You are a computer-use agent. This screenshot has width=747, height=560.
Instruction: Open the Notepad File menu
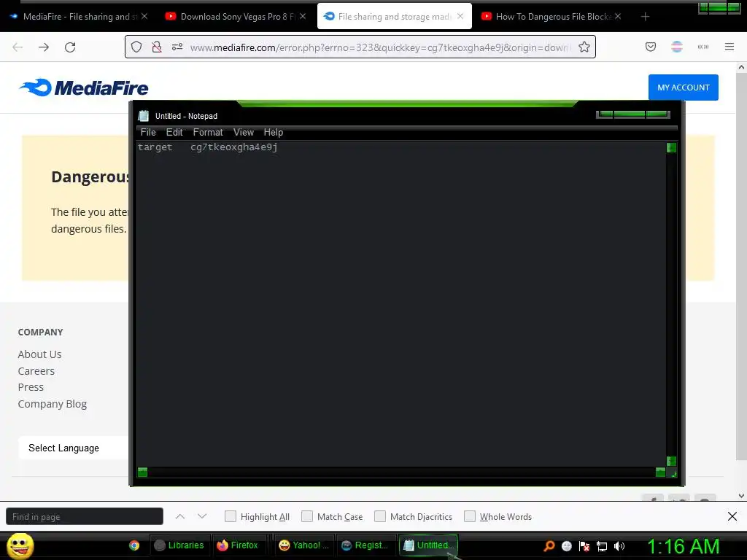pyautogui.click(x=148, y=133)
